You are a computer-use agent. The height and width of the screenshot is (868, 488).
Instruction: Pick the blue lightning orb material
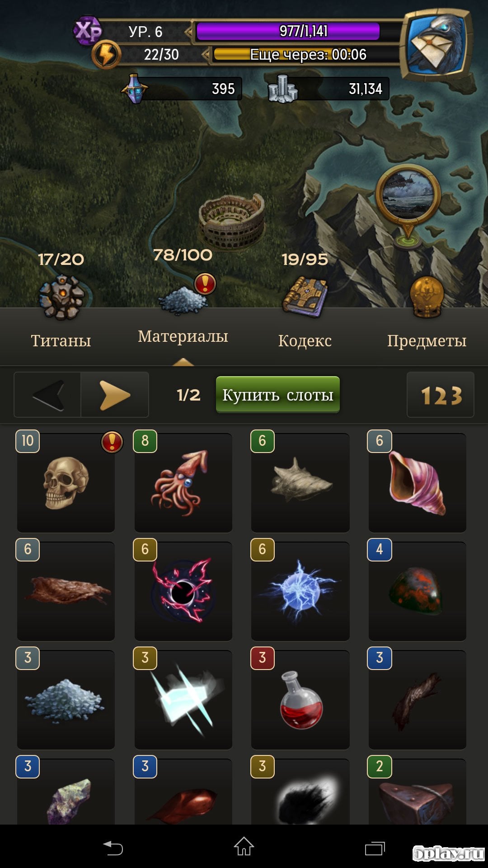300,591
